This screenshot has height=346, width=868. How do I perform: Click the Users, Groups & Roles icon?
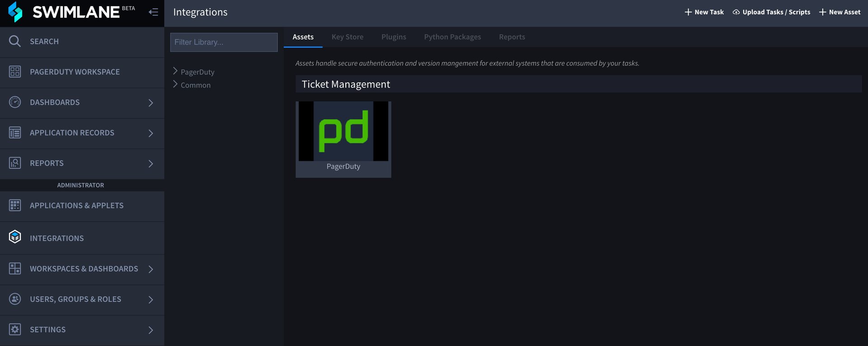(15, 299)
